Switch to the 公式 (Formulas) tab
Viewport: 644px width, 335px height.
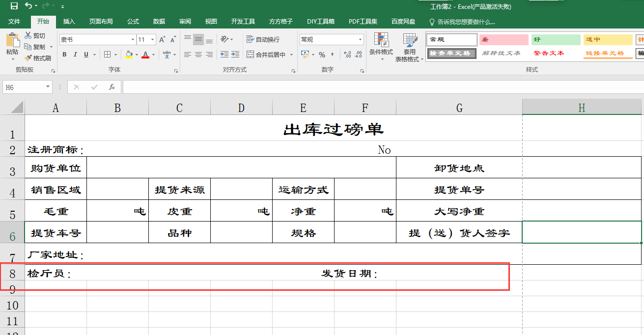coord(133,22)
